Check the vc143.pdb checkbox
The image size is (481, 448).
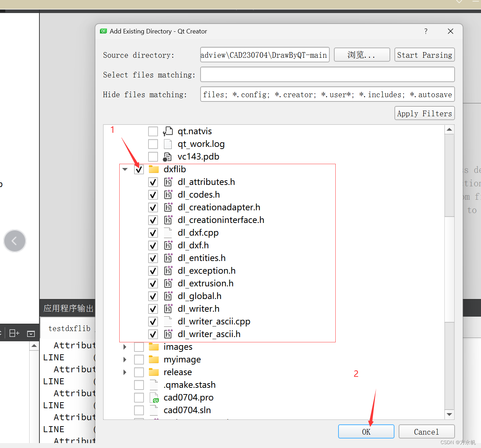coord(153,157)
